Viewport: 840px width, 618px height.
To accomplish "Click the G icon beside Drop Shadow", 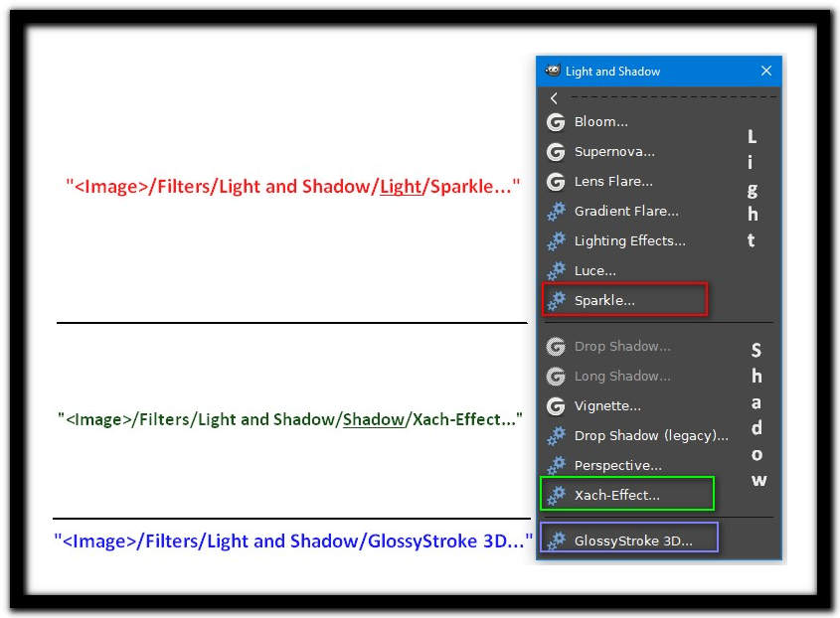I will [556, 347].
